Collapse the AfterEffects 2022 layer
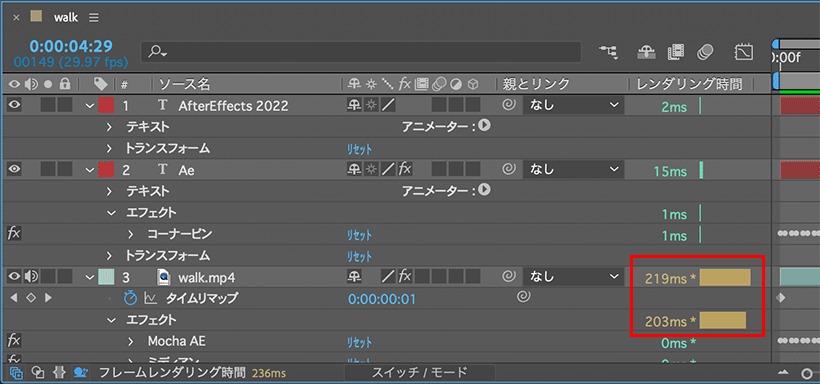This screenshot has width=820, height=384. coord(90,106)
